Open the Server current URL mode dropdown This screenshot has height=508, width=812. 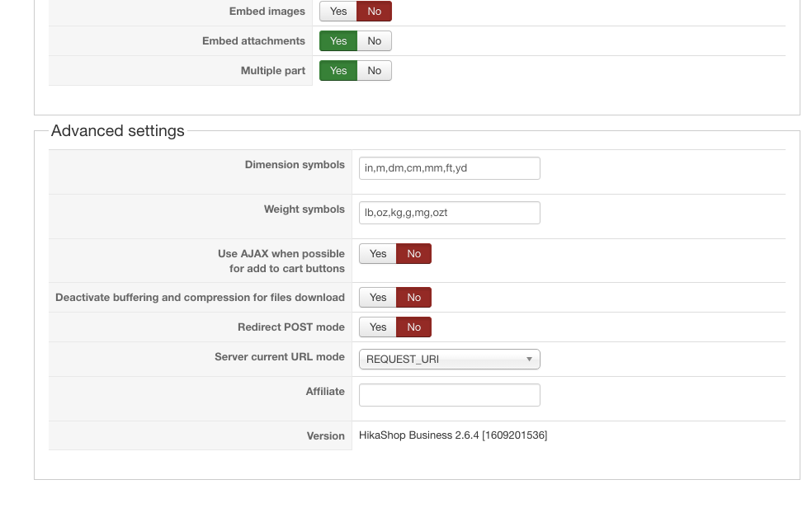pos(450,360)
